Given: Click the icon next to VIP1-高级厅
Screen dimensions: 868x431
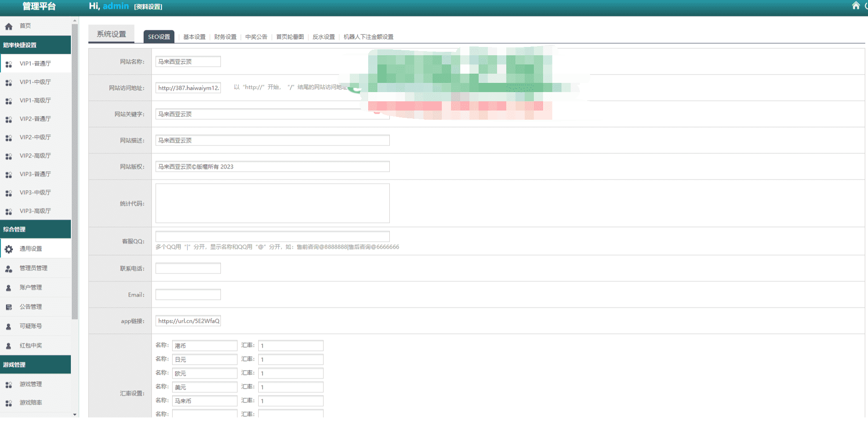Looking at the screenshot, I should [9, 101].
